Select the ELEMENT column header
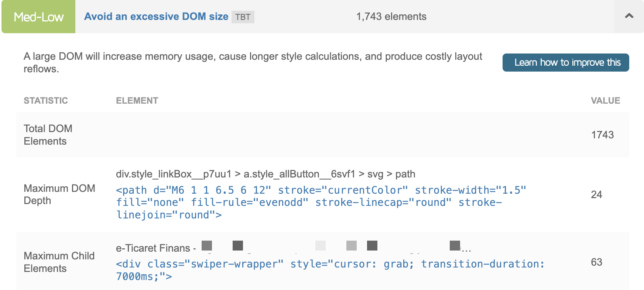This screenshot has height=290, width=644. 137,101
